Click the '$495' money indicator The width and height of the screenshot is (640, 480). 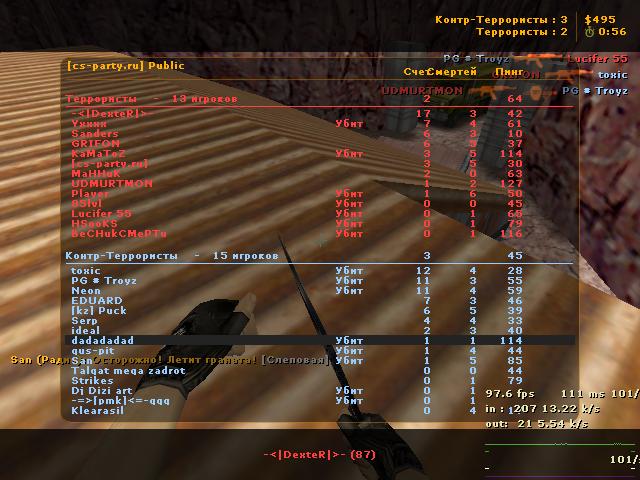pos(600,20)
